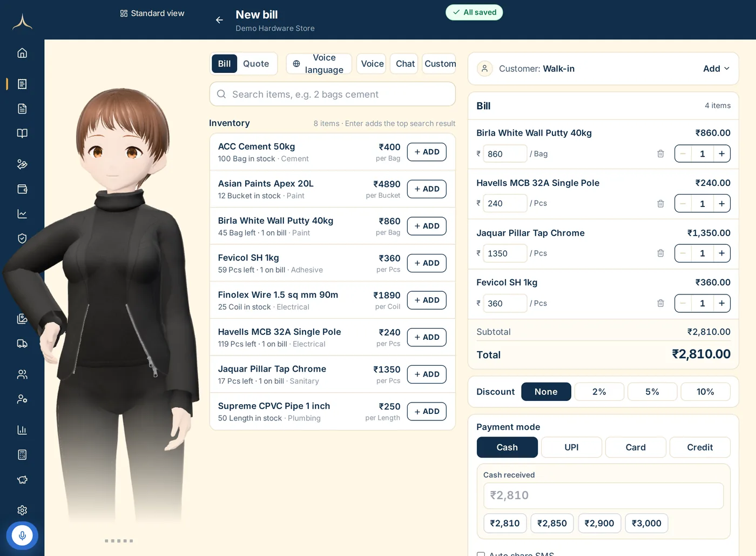
Task: Select Bill mode toggle
Action: (x=224, y=64)
